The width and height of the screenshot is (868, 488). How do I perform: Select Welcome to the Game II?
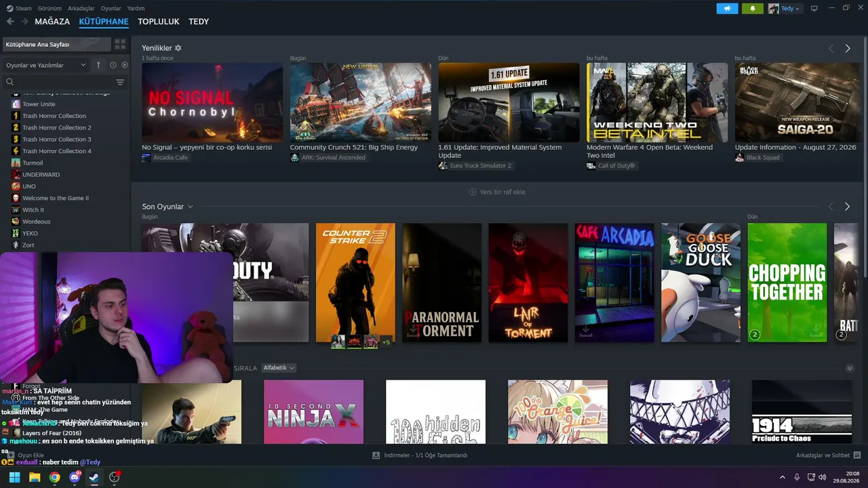click(56, 198)
